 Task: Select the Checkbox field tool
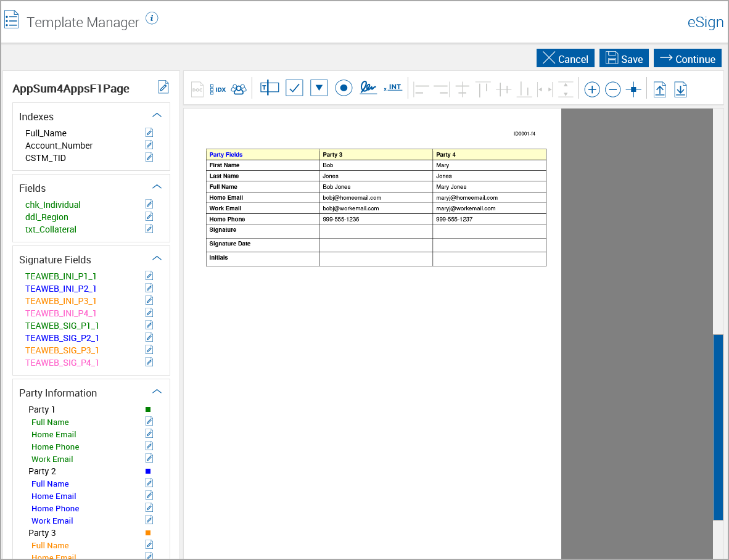click(x=294, y=88)
